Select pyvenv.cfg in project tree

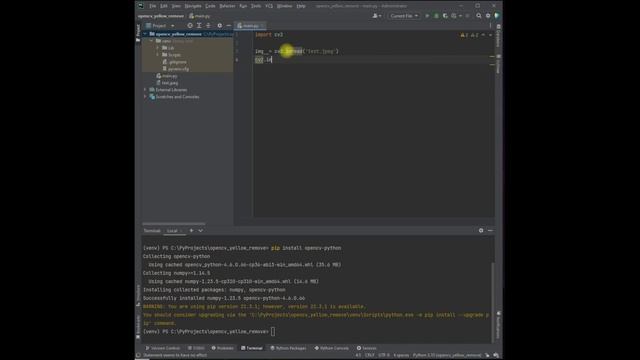click(176, 69)
